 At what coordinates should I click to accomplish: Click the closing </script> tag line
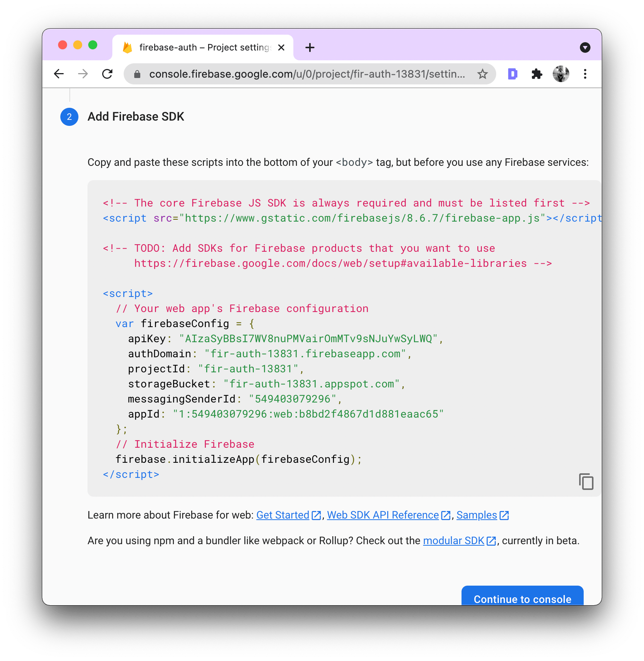pyautogui.click(x=131, y=474)
